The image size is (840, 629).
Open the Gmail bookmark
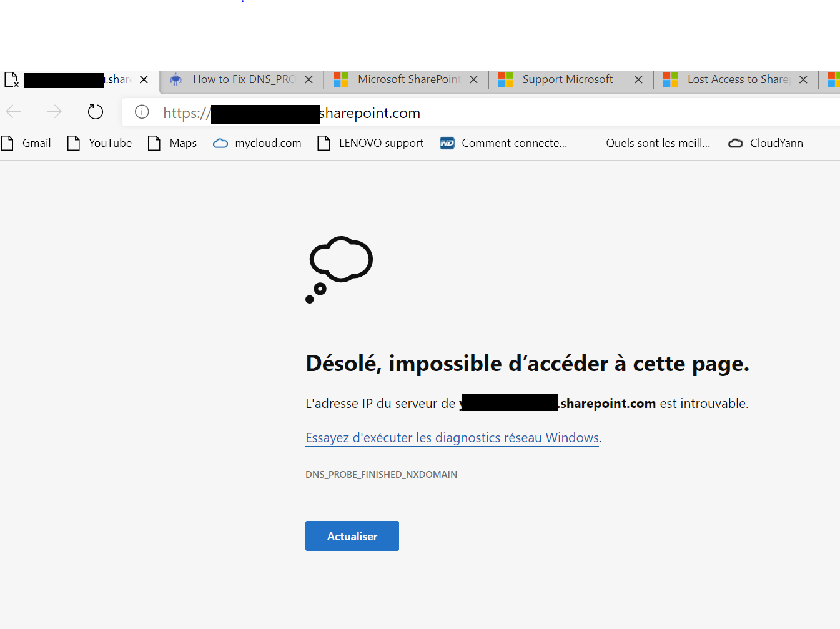(26, 143)
